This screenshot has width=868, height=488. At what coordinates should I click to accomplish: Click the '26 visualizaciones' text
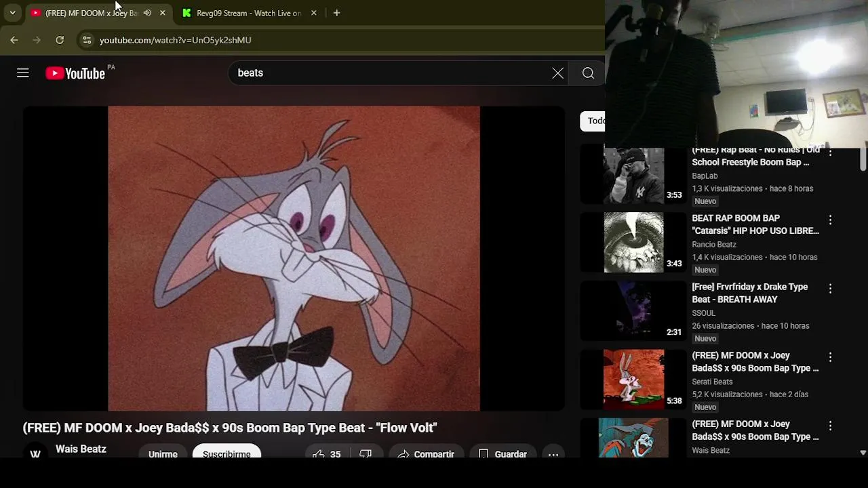[722, 326]
